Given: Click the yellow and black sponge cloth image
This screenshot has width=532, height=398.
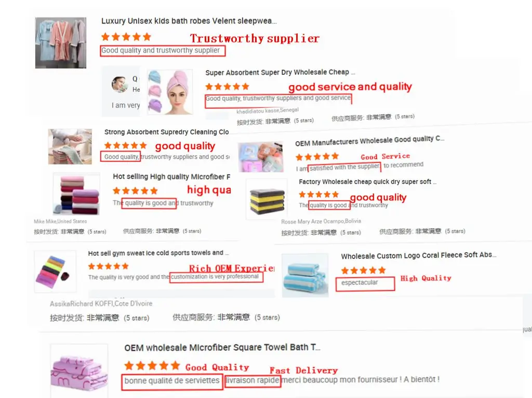Looking at the screenshot, I should 267,200.
